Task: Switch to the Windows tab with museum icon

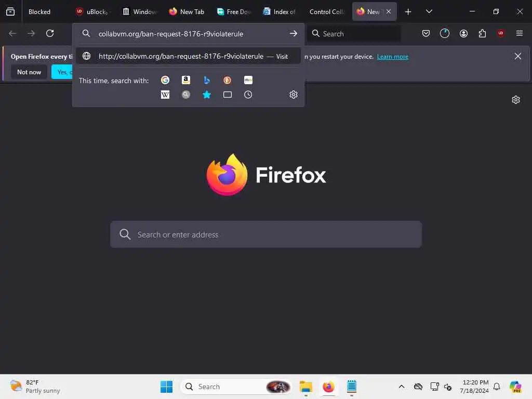Action: 140,12
